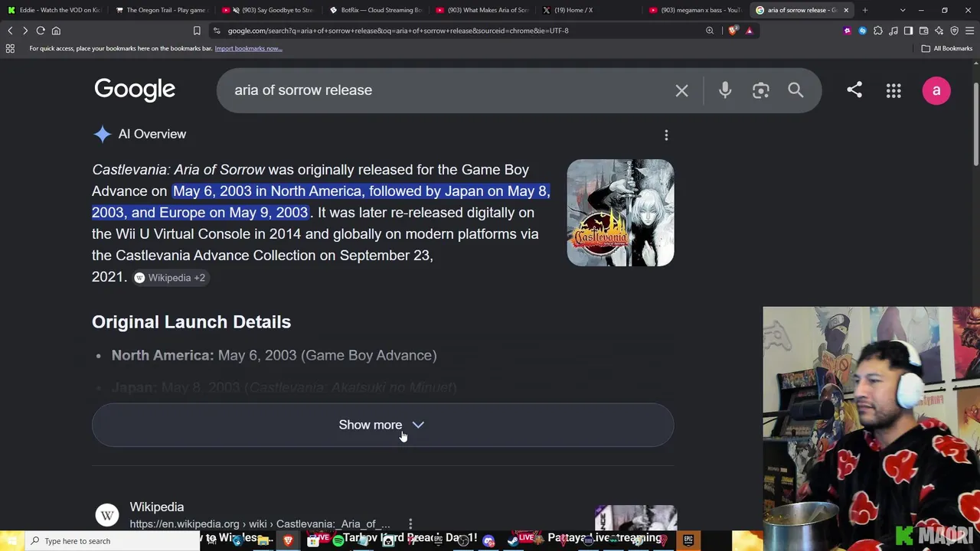This screenshot has height=551, width=980.
Task: Clear the Google search box text
Action: [x=681, y=90]
